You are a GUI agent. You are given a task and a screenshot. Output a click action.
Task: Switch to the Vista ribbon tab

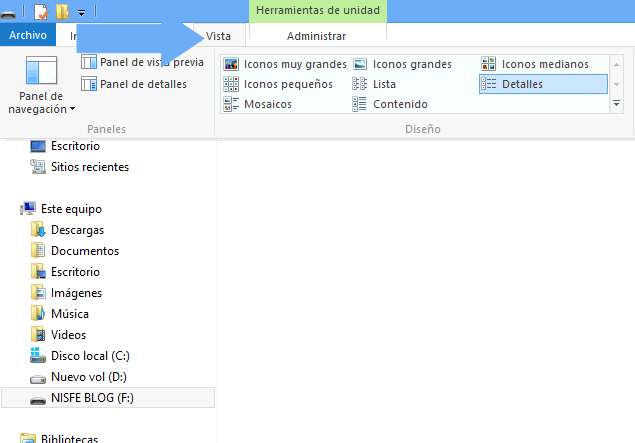[218, 36]
